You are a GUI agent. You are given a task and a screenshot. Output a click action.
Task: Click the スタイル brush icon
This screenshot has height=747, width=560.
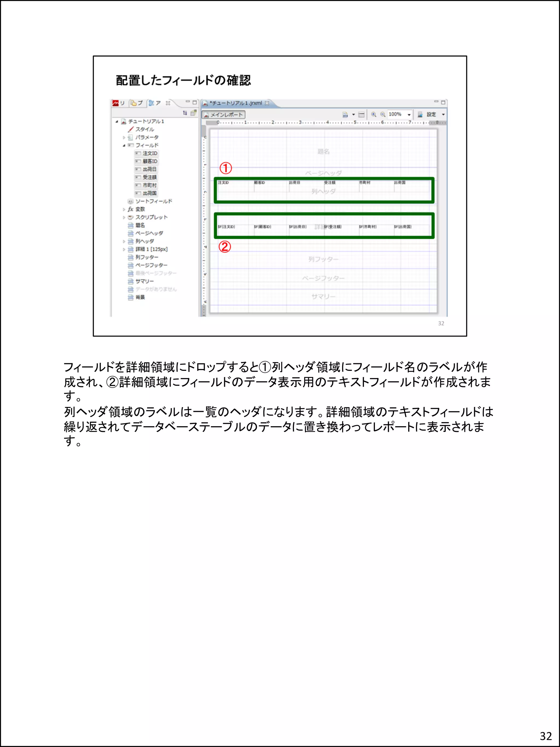tap(131, 129)
